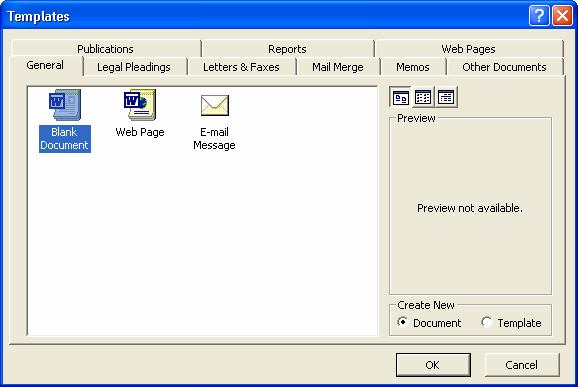The image size is (578, 387).
Task: Click the 'E-mail Message' label text
Action: [x=215, y=139]
